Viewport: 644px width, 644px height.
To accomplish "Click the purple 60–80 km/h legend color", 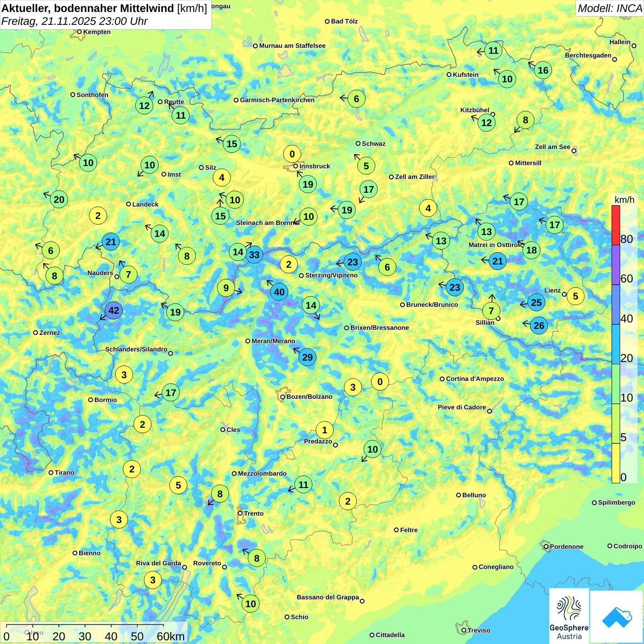I will [x=615, y=265].
